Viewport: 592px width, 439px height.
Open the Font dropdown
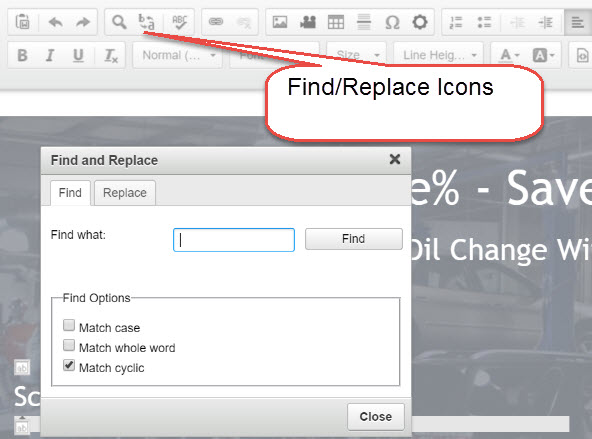[274, 55]
